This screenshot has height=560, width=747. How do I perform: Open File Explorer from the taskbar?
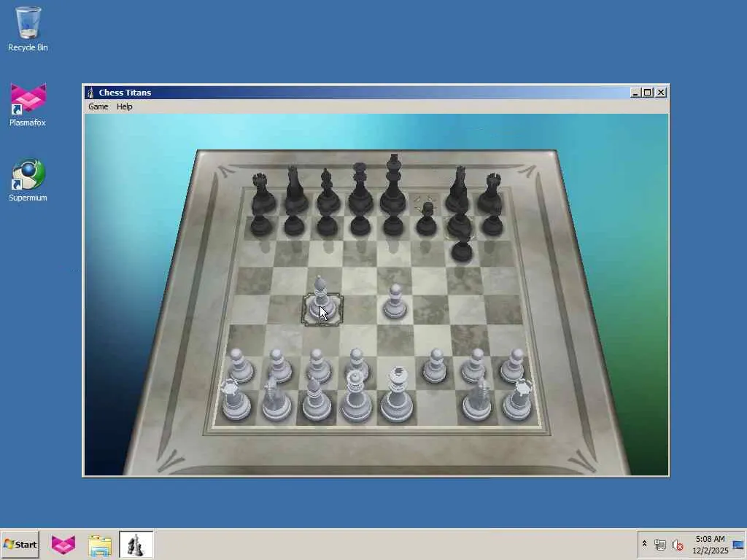pos(100,545)
